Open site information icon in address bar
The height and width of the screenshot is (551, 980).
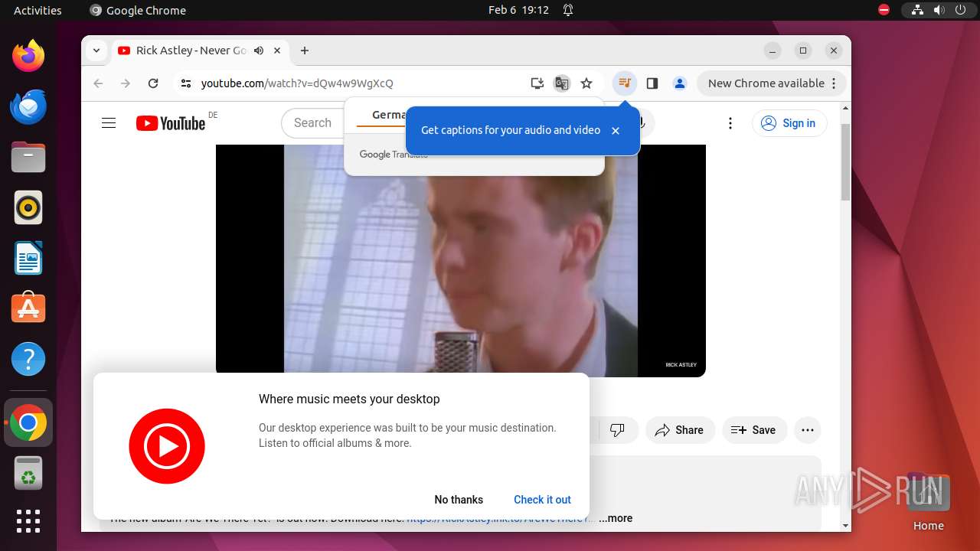tap(186, 83)
